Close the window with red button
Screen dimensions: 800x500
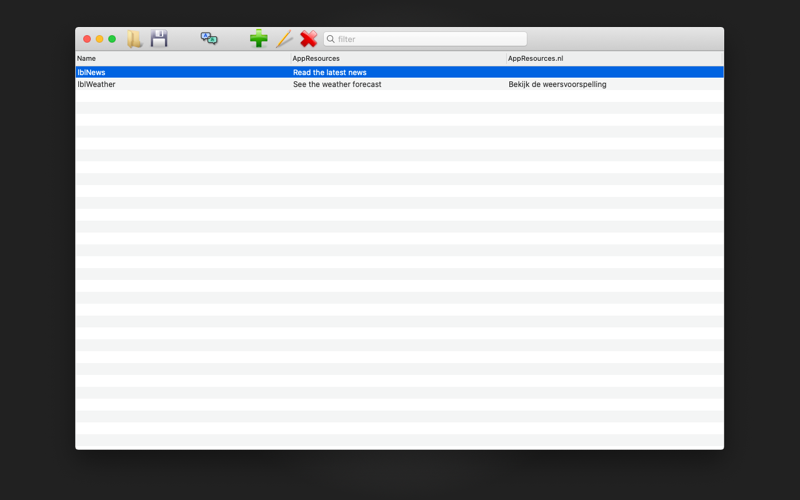(x=87, y=39)
